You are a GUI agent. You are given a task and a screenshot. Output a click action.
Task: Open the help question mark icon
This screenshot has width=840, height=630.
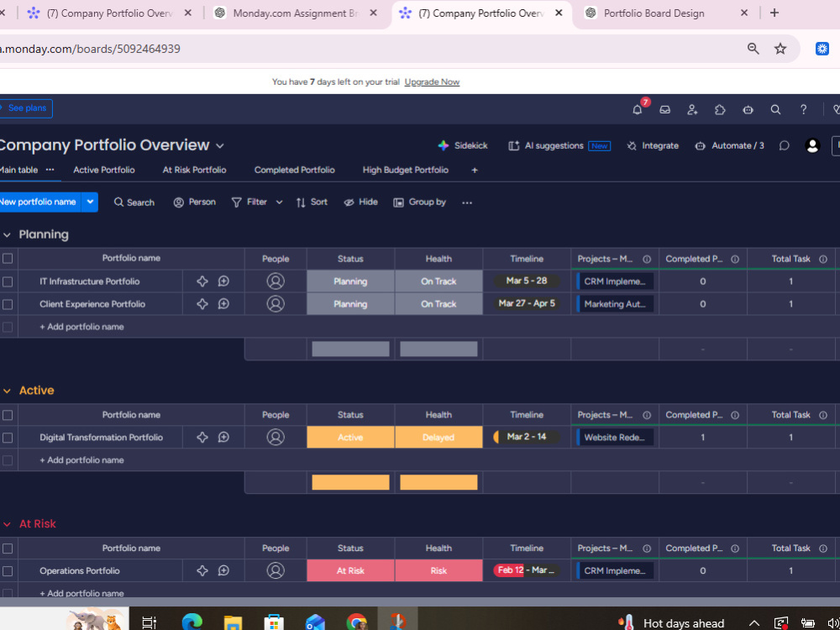point(803,110)
